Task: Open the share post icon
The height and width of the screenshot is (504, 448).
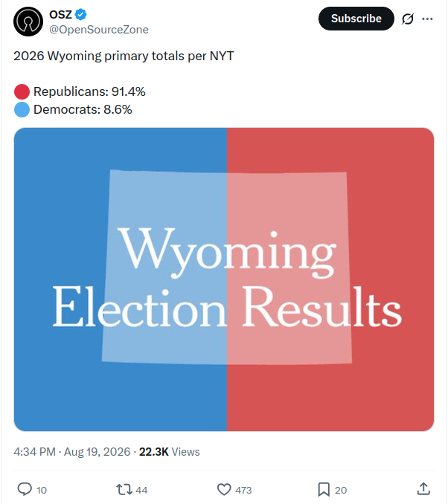Action: point(423,489)
